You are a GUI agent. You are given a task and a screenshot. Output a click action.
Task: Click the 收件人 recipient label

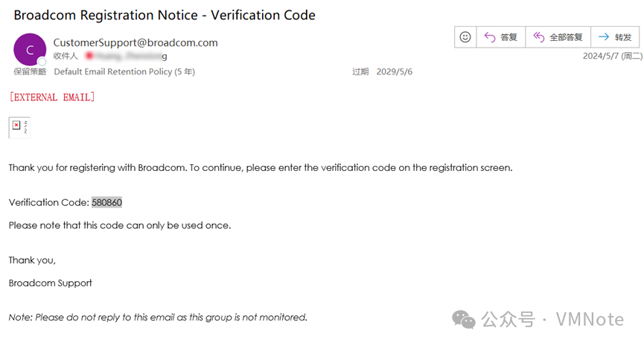click(x=66, y=56)
